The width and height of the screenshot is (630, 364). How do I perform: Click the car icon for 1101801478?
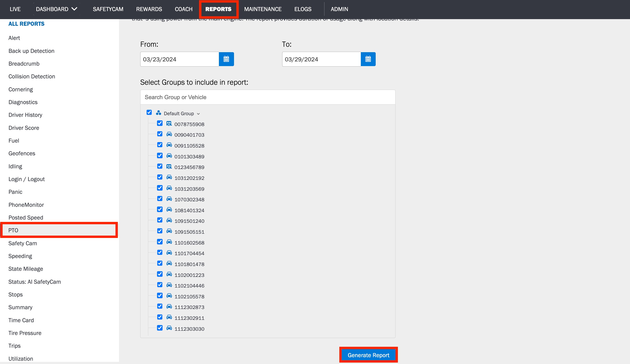click(x=169, y=263)
